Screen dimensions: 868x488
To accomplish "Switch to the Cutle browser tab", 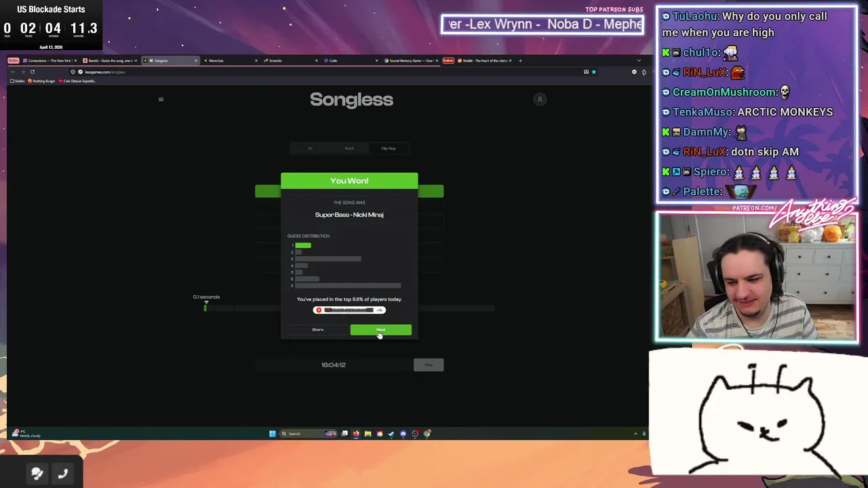I will click(x=351, y=60).
